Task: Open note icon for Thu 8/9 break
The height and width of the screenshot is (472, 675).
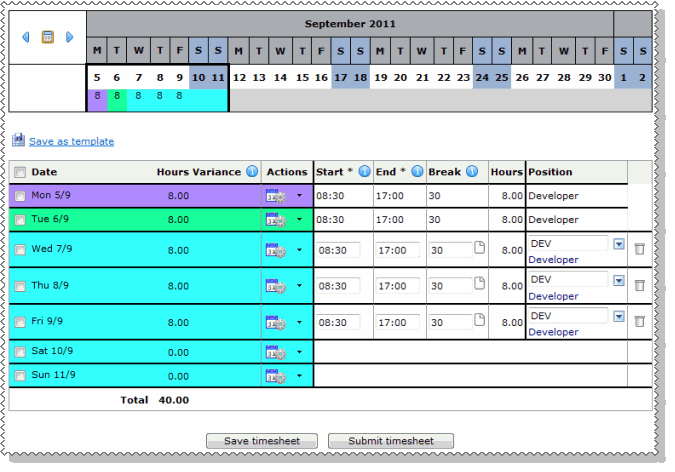Action: pyautogui.click(x=479, y=283)
